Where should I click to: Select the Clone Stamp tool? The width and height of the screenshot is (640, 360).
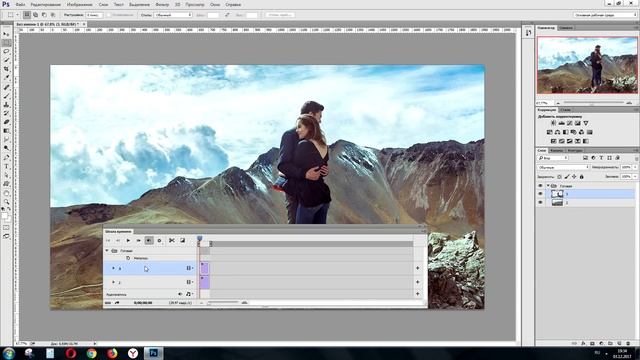pyautogui.click(x=6, y=104)
